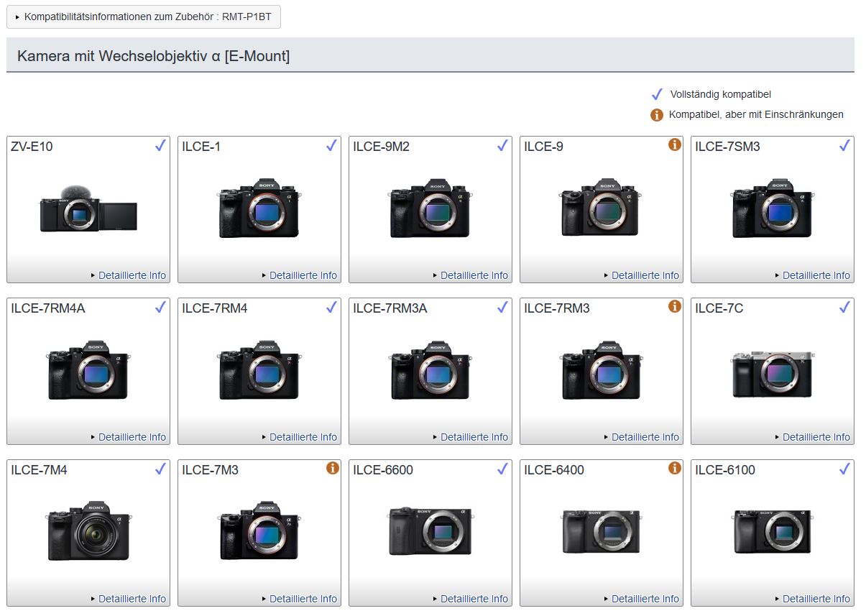
Task: Open Detaillierte Info for ILCE-1
Action: 303,275
